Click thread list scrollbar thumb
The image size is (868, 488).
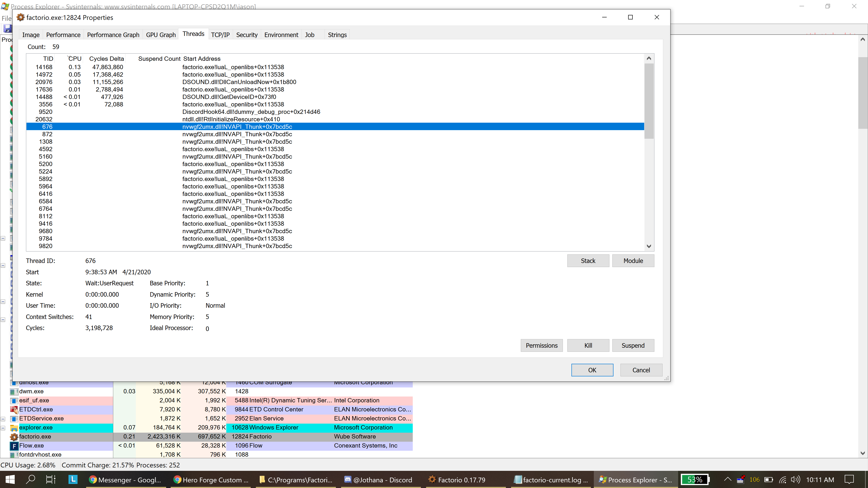point(649,101)
